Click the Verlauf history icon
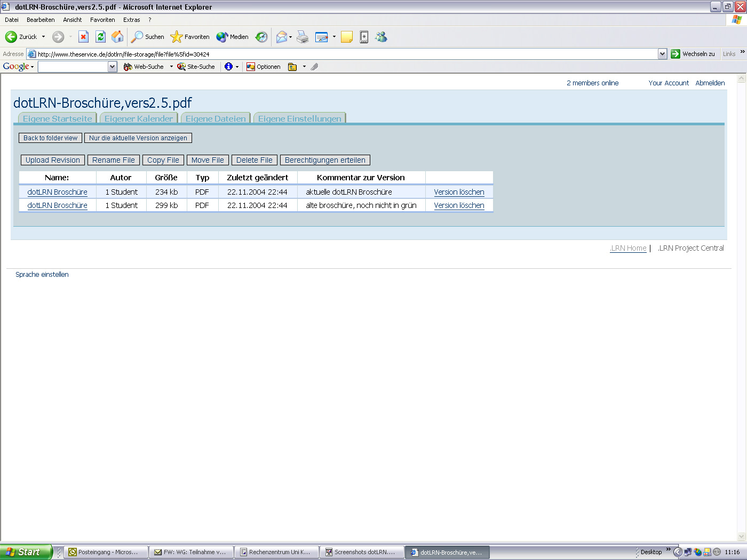This screenshot has height=560, width=747. (x=261, y=37)
